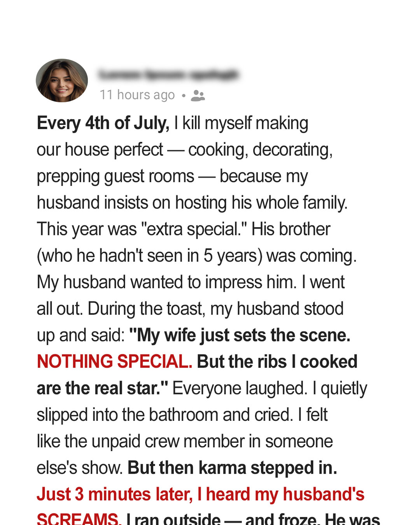Click the red "Just 3 minutes later" line
This screenshot has height=525, width=420.
click(x=201, y=494)
